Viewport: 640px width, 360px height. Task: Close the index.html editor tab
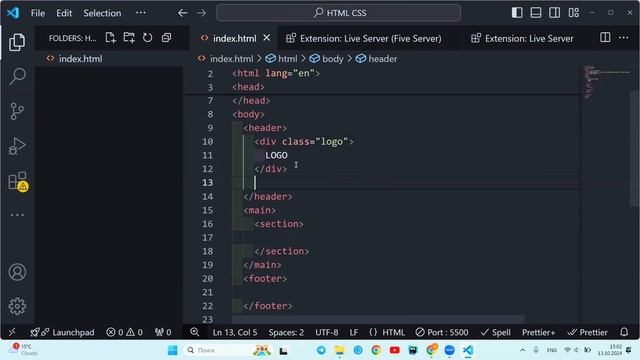267,38
